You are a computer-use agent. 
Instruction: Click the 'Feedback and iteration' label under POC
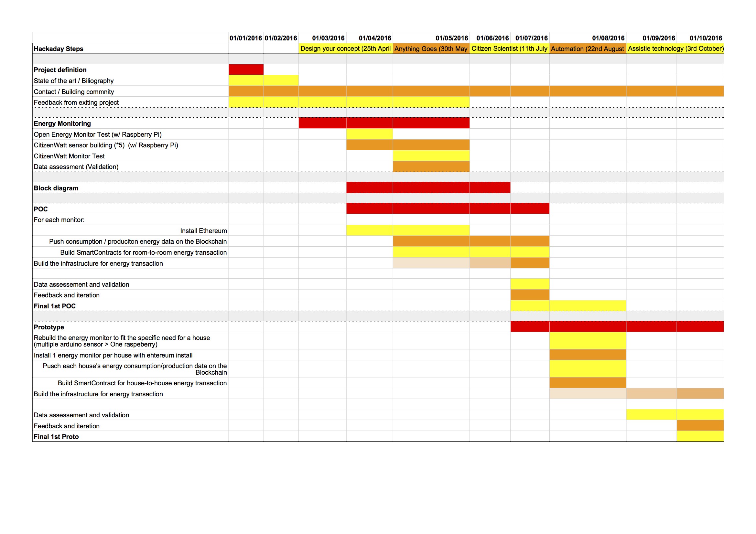click(x=67, y=295)
